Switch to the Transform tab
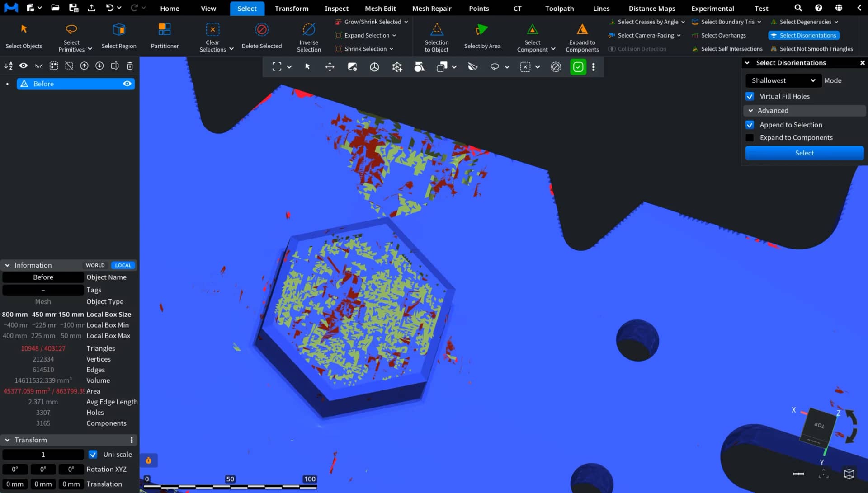868x493 pixels. [x=292, y=8]
